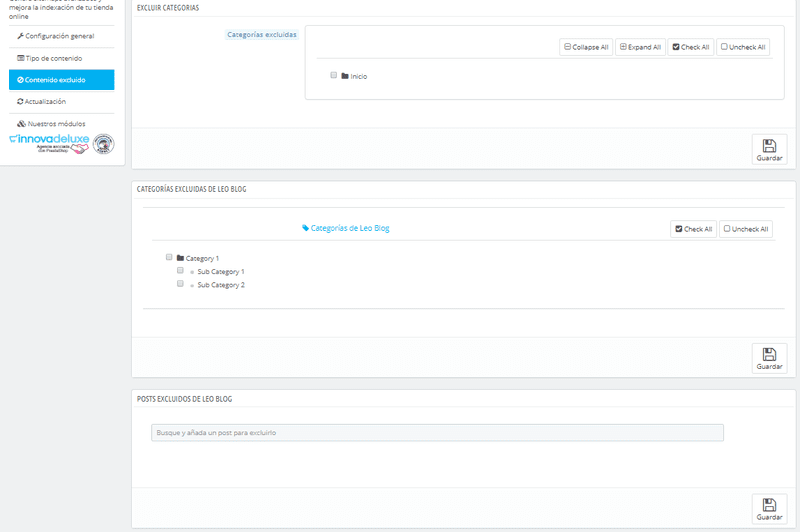
Task: Check the Category 1 checkbox
Action: click(169, 257)
